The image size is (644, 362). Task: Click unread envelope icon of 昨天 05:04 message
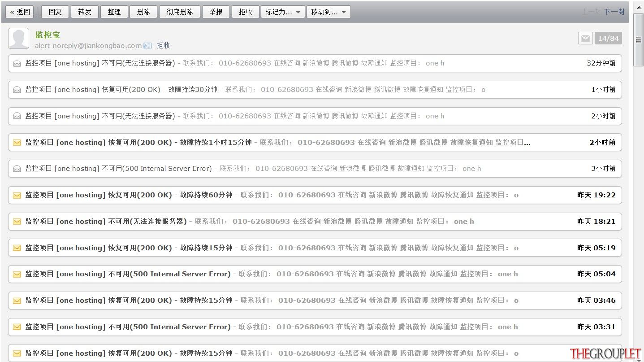pyautogui.click(x=17, y=275)
